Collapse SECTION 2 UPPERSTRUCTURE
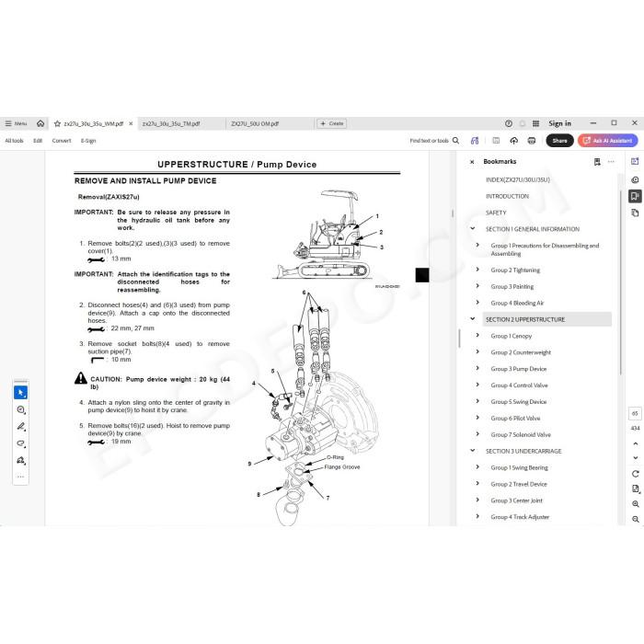Screen dimensions: 644x644 tap(472, 318)
